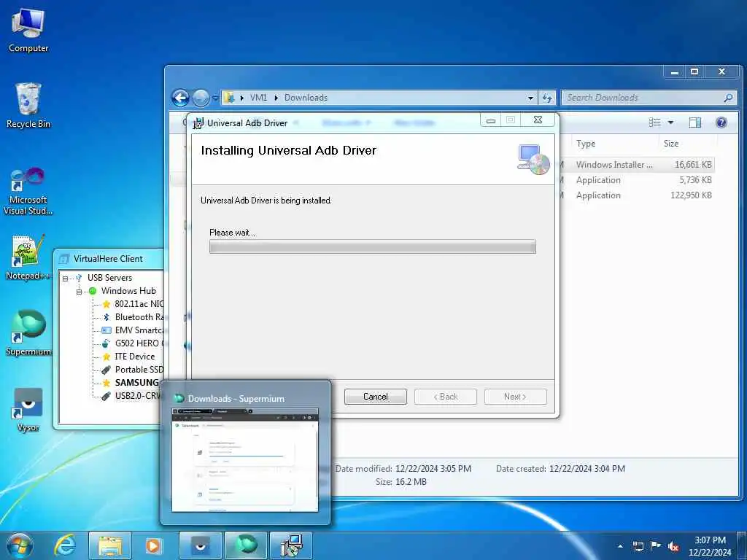The image size is (747, 560).
Task: Click Cancel in the Adb Driver installer
Action: coord(376,397)
